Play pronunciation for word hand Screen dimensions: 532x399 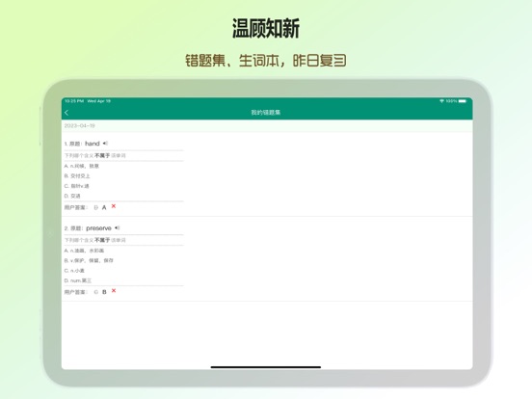coord(105,144)
